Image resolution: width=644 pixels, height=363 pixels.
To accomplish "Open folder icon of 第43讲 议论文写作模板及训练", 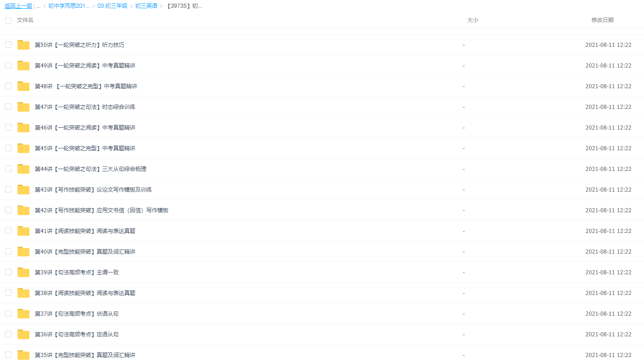I will 23,190.
